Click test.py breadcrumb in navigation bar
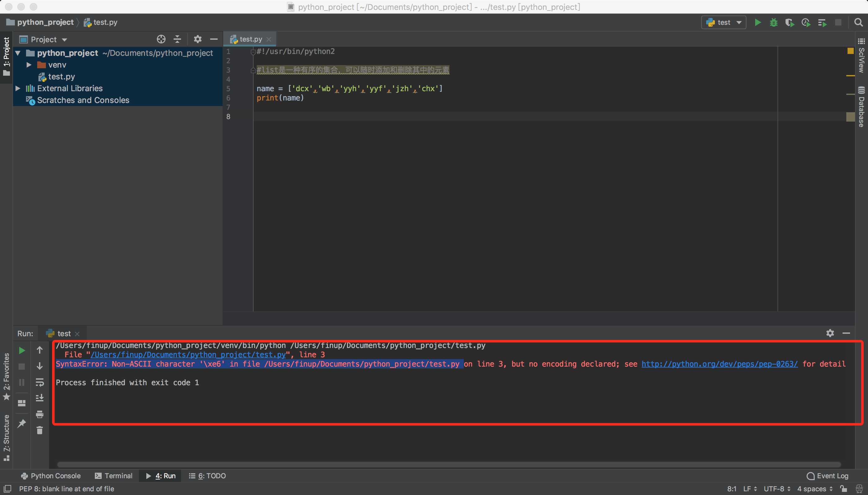Viewport: 868px width, 495px height. point(100,22)
